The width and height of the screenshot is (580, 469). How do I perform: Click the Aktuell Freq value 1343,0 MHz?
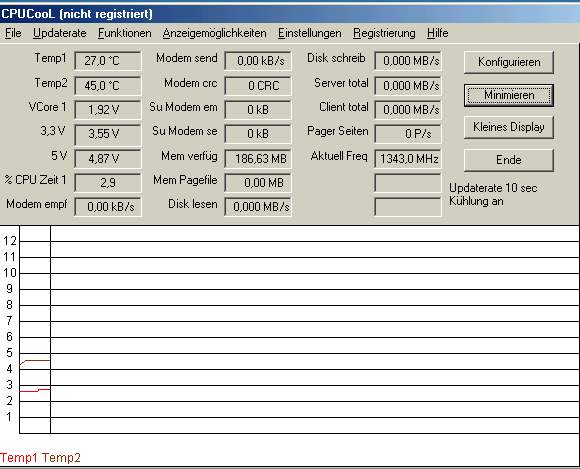coord(408,159)
